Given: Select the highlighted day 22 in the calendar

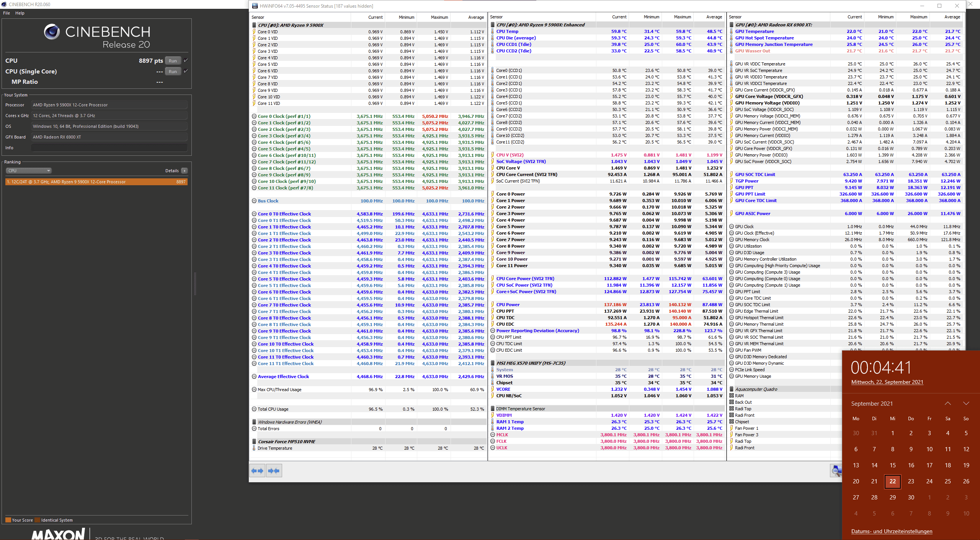Looking at the screenshot, I should tap(893, 481).
